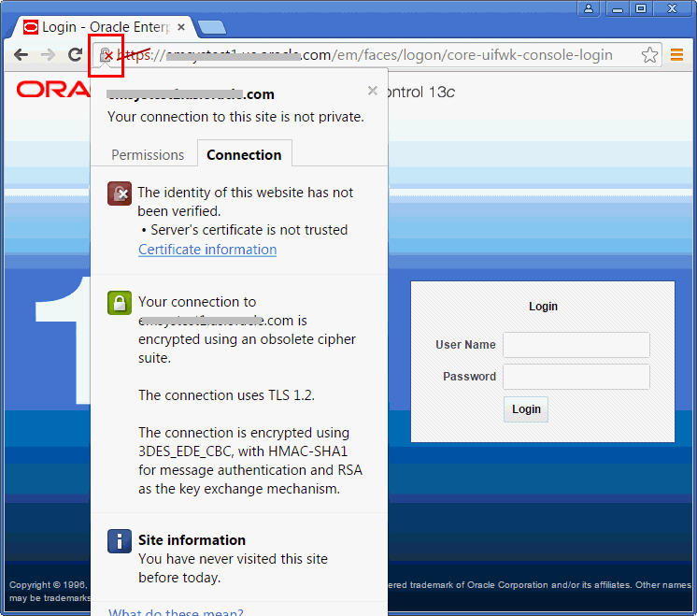This screenshot has height=616, width=697.
Task: Open the Chrome hamburger menu
Action: click(x=676, y=55)
